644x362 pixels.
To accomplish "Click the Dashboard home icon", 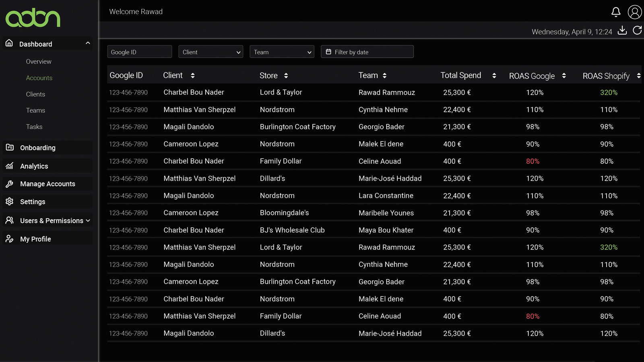I will click(x=9, y=43).
